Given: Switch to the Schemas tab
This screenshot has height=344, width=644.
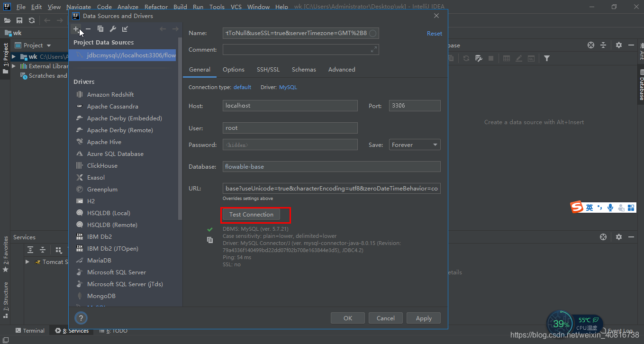Looking at the screenshot, I should 304,69.
